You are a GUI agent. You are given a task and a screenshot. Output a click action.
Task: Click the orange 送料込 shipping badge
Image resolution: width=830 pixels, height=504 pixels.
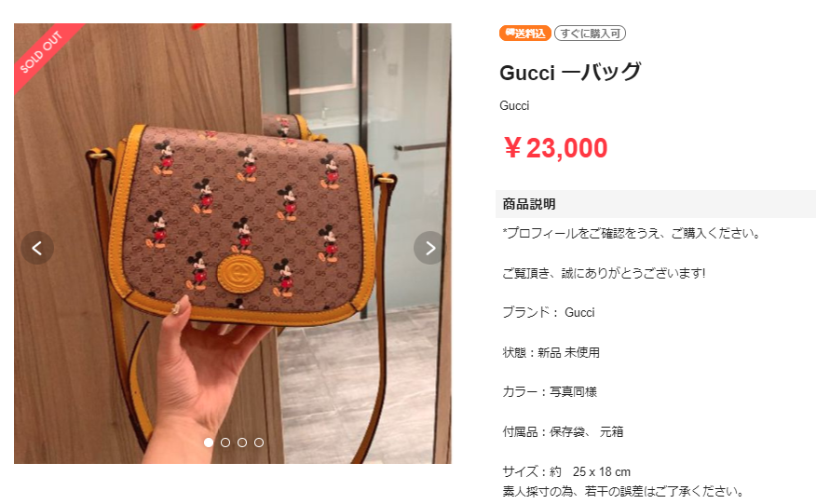click(x=525, y=34)
